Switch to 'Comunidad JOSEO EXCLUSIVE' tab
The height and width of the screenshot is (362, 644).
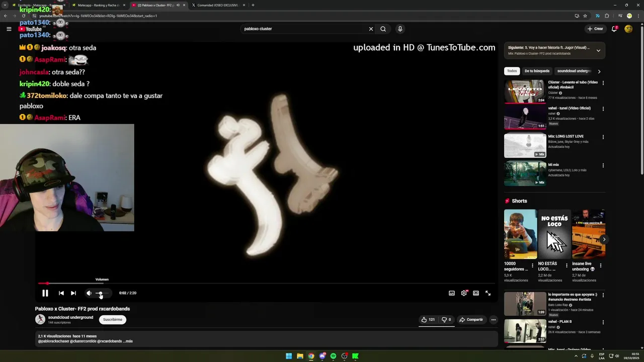point(217,5)
